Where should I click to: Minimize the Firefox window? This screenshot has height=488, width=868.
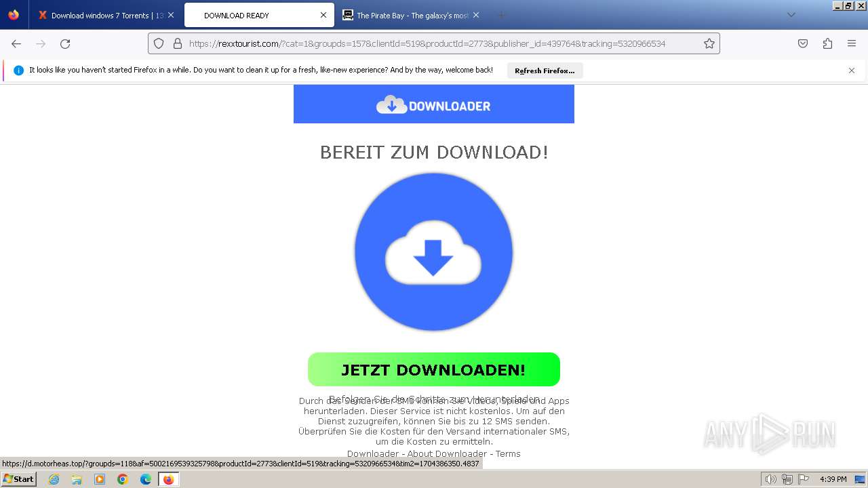[837, 5]
